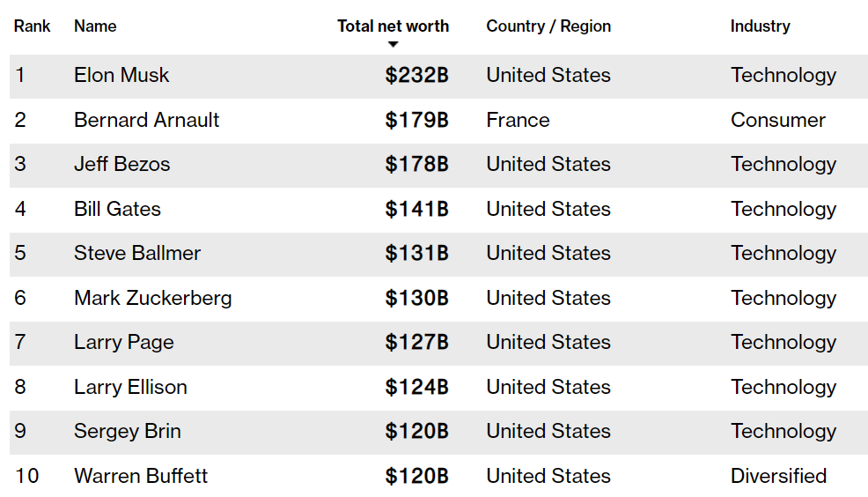Select the Bill Gates name

[117, 210]
